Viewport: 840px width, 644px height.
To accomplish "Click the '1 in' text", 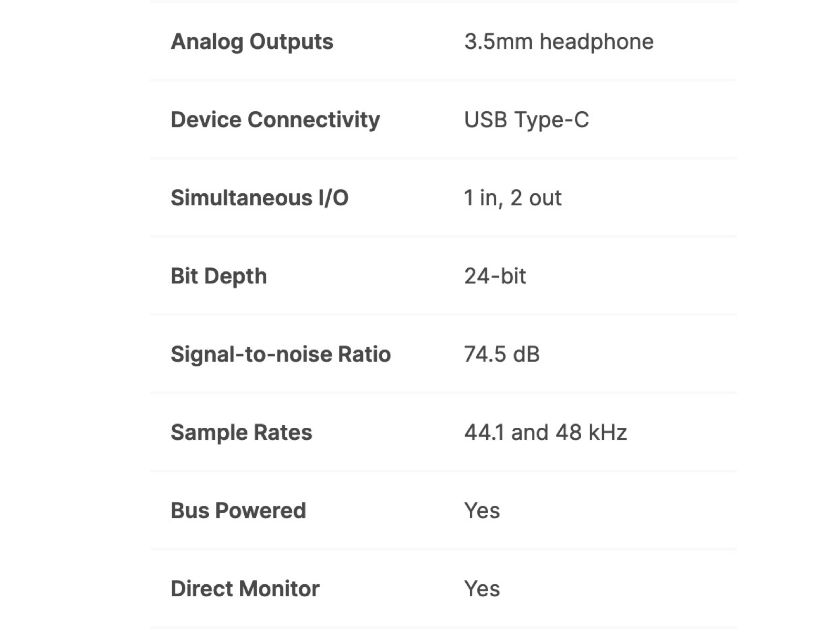I will coord(480,198).
